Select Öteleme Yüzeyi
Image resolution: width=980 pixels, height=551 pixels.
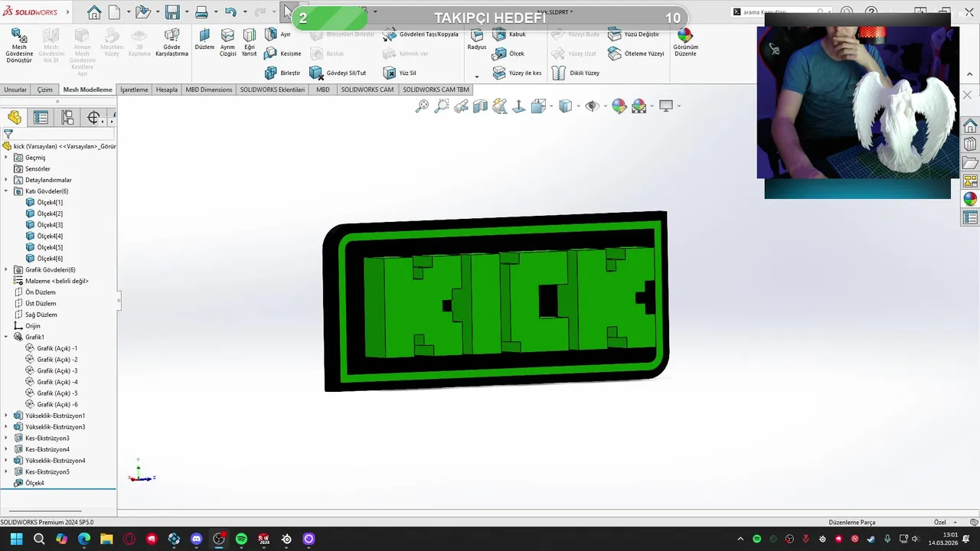pyautogui.click(x=635, y=54)
